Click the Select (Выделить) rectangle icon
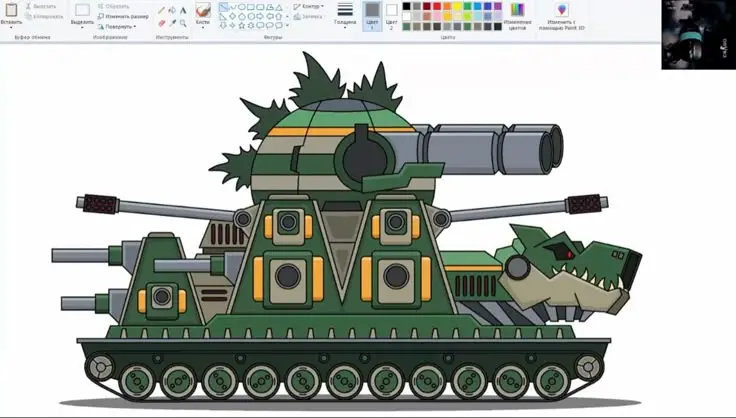This screenshot has width=736, height=418. [x=82, y=10]
